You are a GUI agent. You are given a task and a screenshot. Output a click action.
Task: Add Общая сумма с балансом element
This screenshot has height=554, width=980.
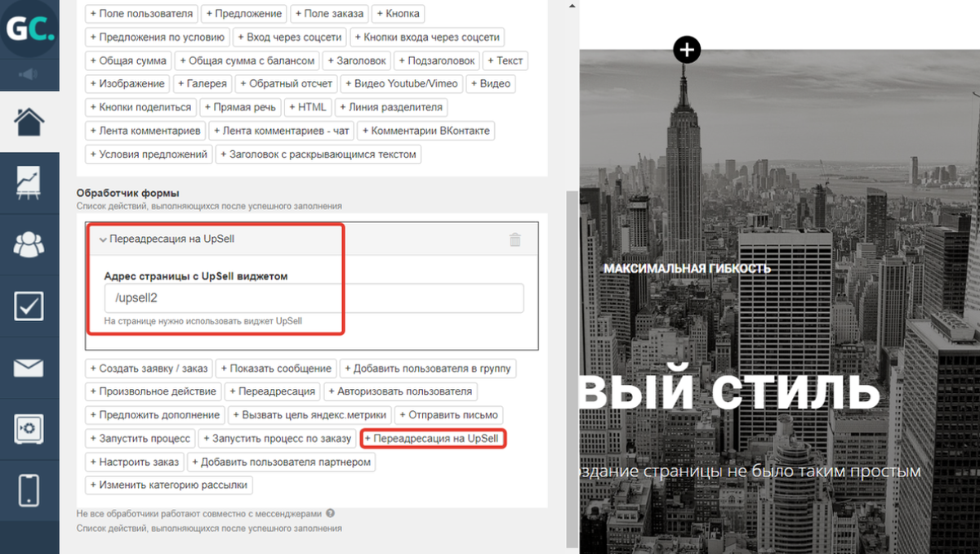(247, 60)
